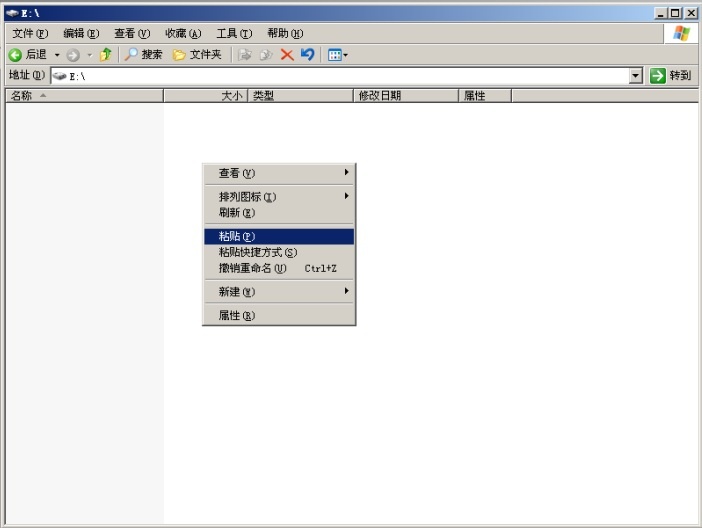The width and height of the screenshot is (702, 528).
Task: Expand the address bar dropdown arrow
Action: 636,76
